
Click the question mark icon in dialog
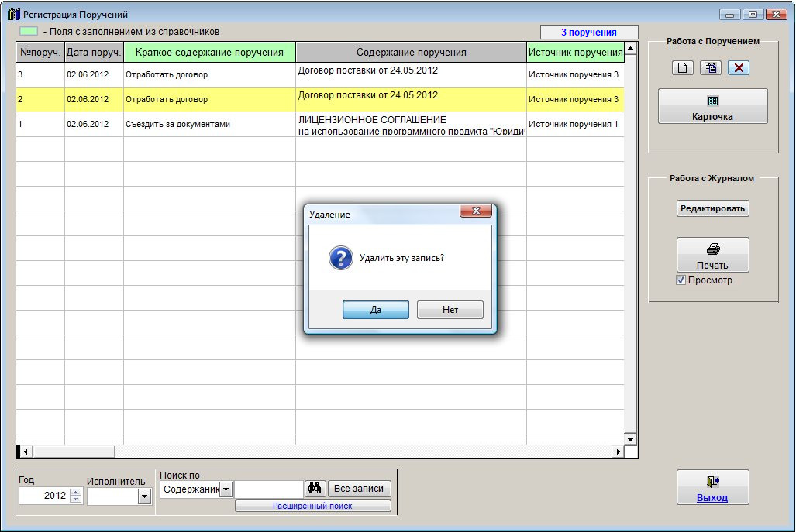(x=340, y=258)
